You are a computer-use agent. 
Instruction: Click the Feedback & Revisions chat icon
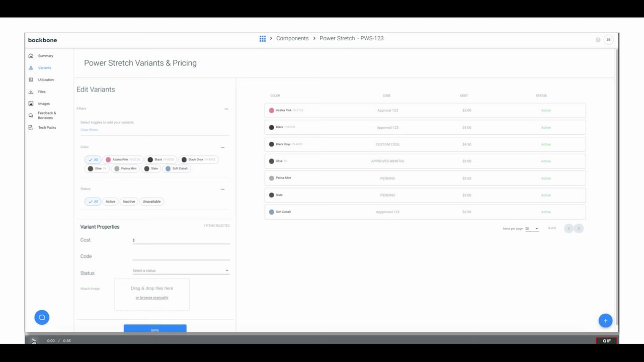tap(31, 115)
